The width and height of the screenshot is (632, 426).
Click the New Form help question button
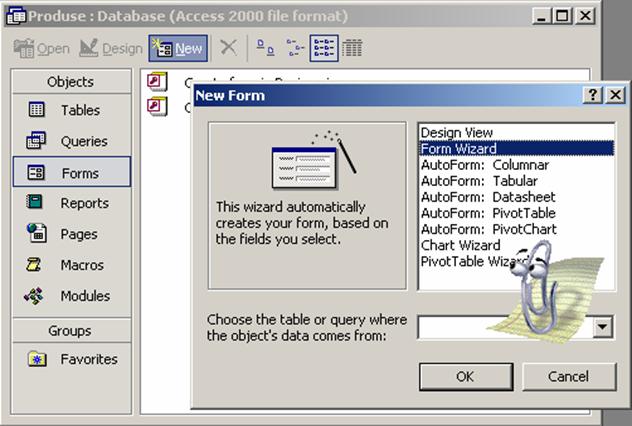[592, 95]
